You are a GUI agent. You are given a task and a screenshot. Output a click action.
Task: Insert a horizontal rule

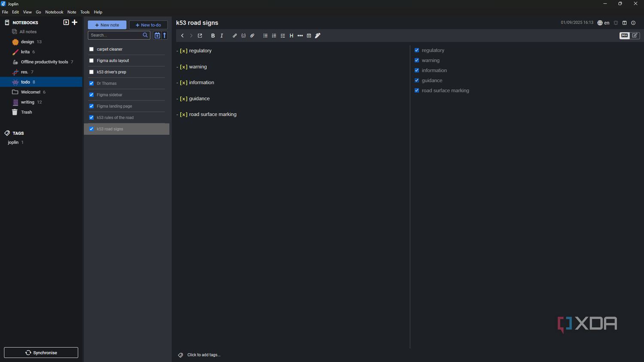click(x=300, y=36)
